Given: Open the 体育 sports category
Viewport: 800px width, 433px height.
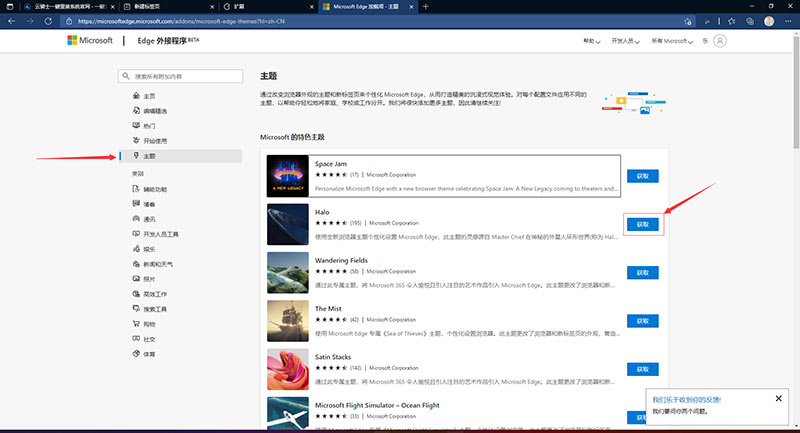Looking at the screenshot, I should click(144, 354).
